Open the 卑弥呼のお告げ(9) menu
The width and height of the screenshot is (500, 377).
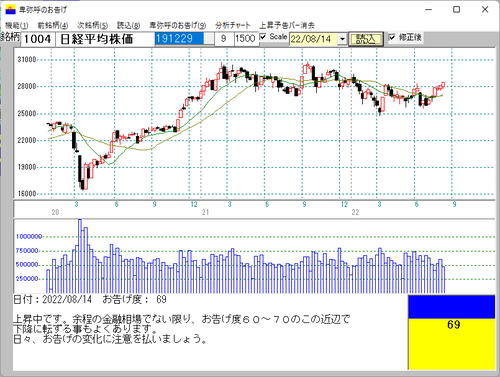pos(177,25)
